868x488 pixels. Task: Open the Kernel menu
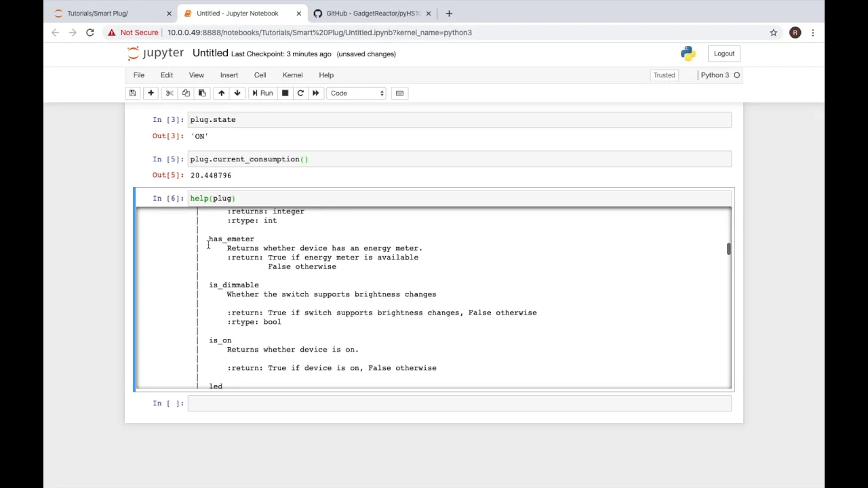pyautogui.click(x=292, y=75)
